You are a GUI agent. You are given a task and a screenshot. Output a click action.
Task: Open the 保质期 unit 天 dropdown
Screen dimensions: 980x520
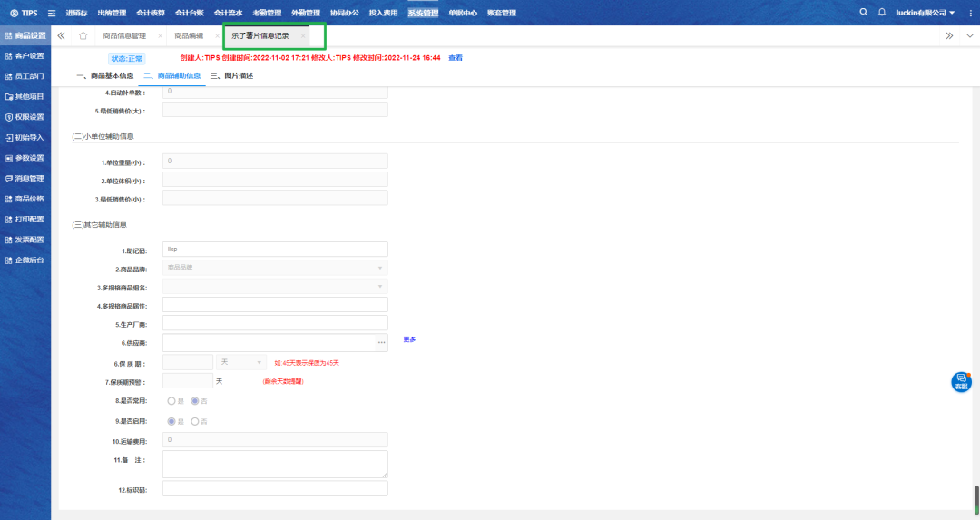[x=240, y=362]
